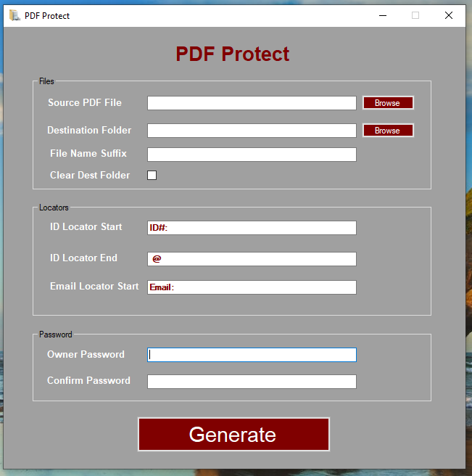Minimize the PDF Protect window

coord(382,15)
